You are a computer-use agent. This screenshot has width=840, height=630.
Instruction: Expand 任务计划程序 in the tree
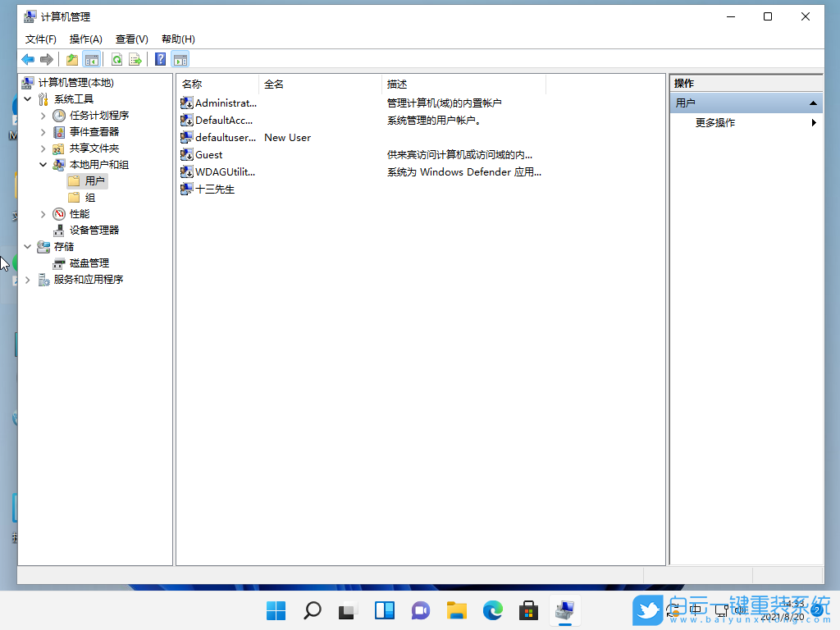pyautogui.click(x=43, y=115)
